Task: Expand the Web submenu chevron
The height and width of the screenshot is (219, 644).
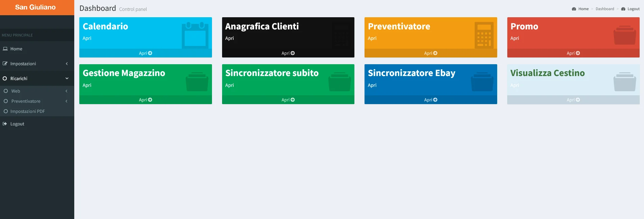Action: 66,91
